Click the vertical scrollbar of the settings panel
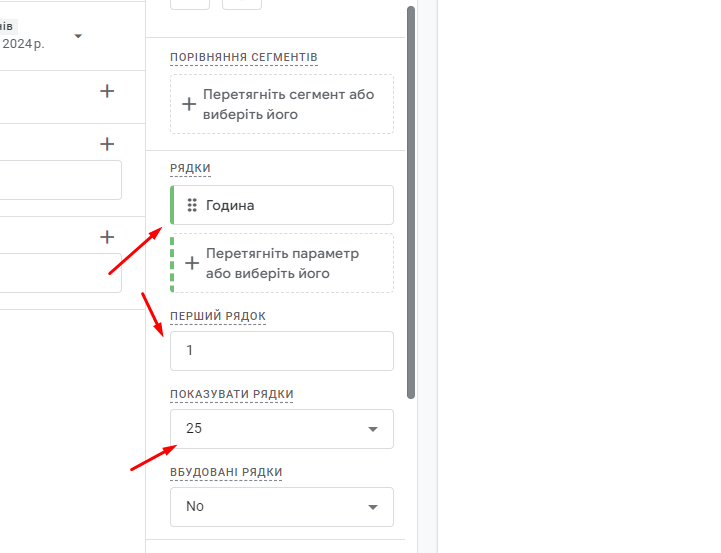Image resolution: width=721 pixels, height=553 pixels. point(411,200)
